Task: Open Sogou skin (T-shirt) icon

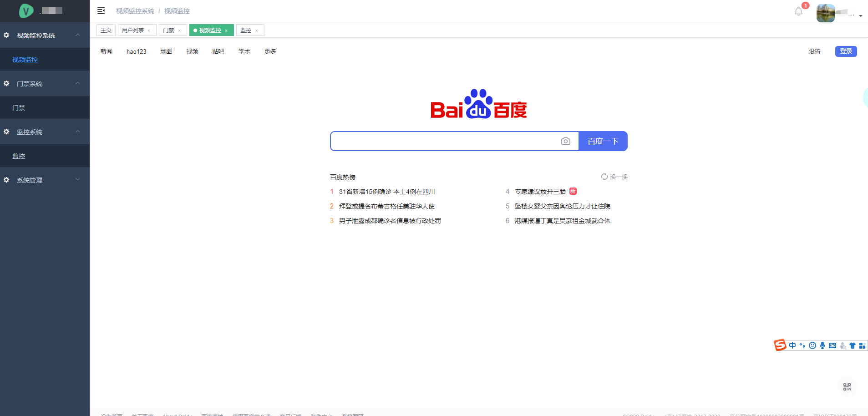Action: click(852, 345)
